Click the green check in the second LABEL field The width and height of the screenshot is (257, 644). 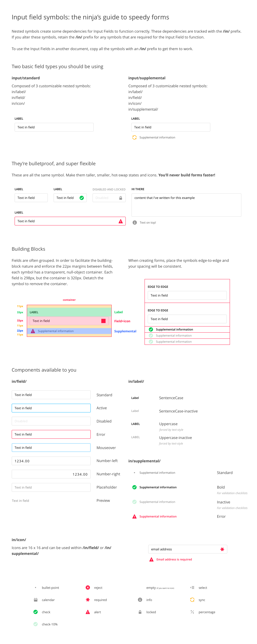[x=82, y=198]
